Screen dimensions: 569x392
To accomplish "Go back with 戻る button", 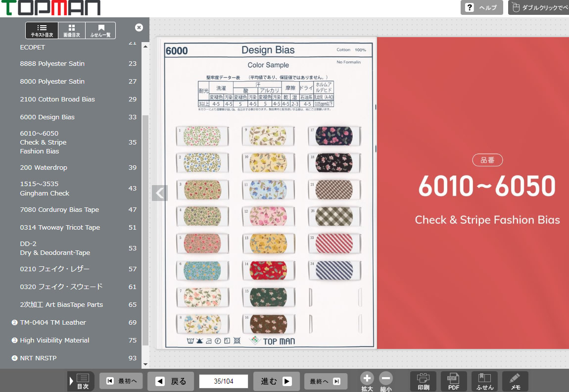I will [171, 381].
